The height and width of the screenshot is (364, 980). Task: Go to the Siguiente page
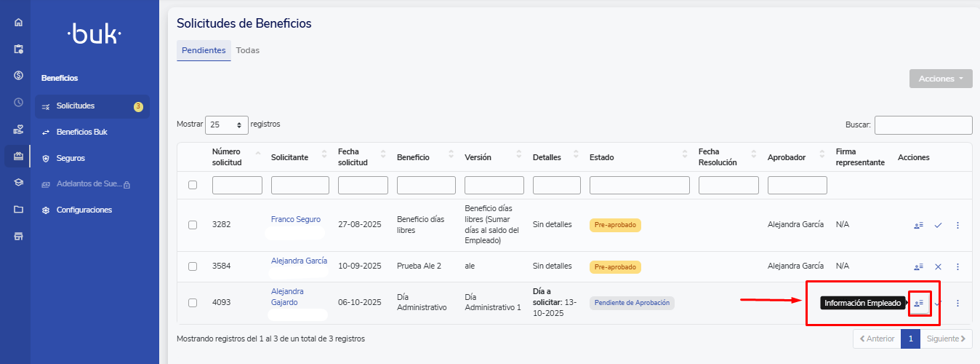pos(946,339)
